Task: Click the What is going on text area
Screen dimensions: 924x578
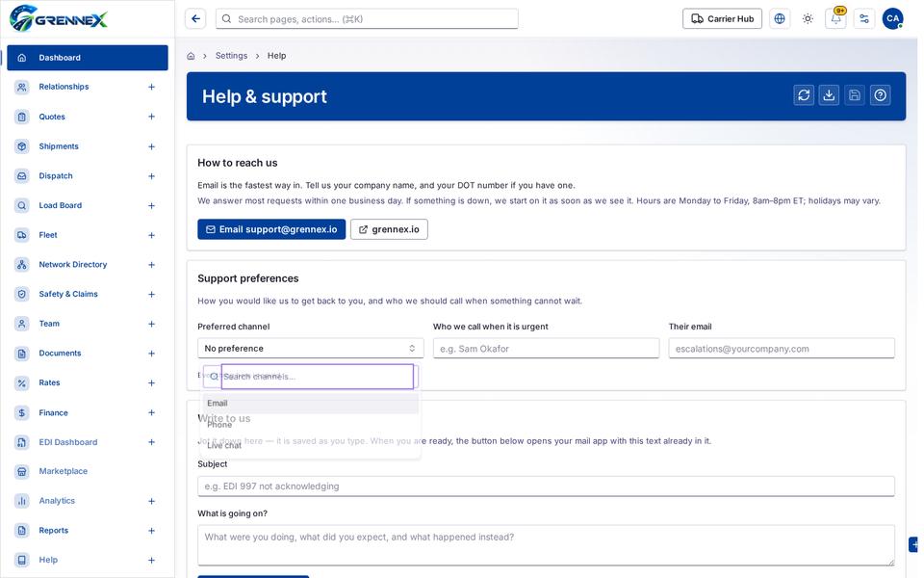Action: tap(547, 545)
